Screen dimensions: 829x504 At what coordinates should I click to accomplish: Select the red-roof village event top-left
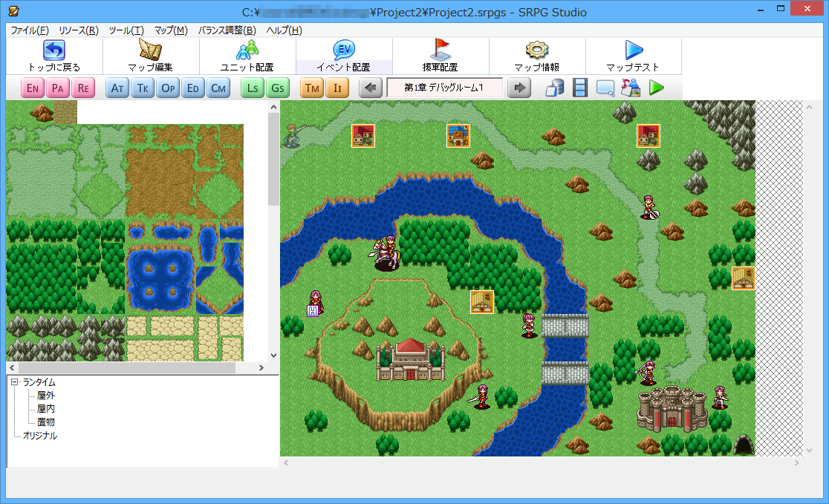363,136
